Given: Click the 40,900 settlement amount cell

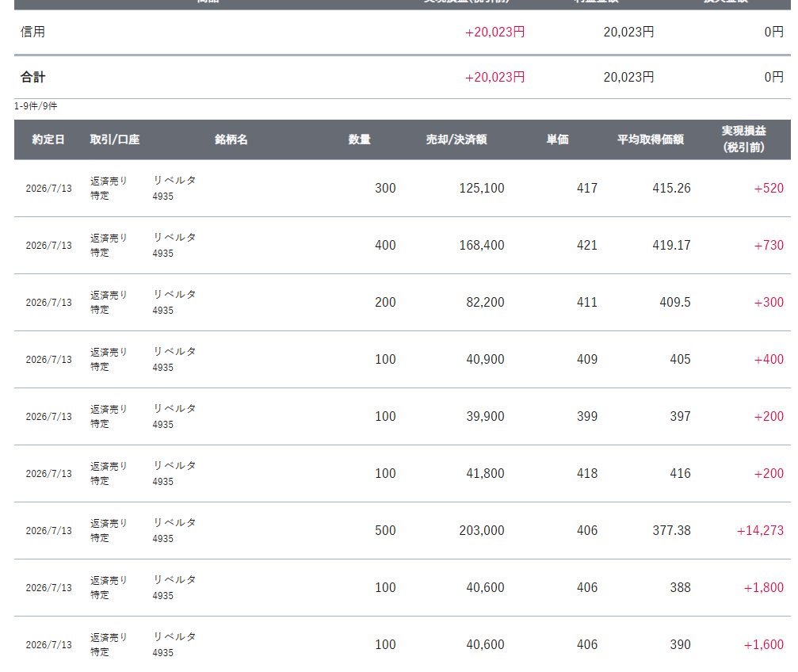Looking at the screenshot, I should (485, 360).
